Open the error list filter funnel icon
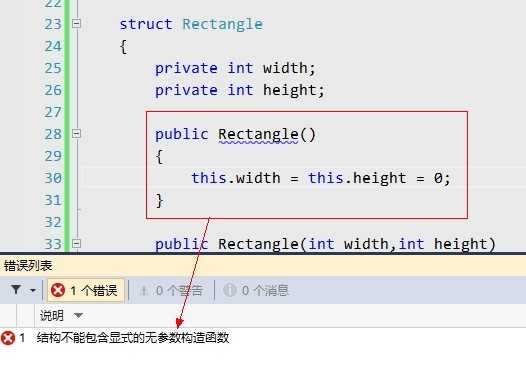Screen dimensions: 526x381 [16, 290]
